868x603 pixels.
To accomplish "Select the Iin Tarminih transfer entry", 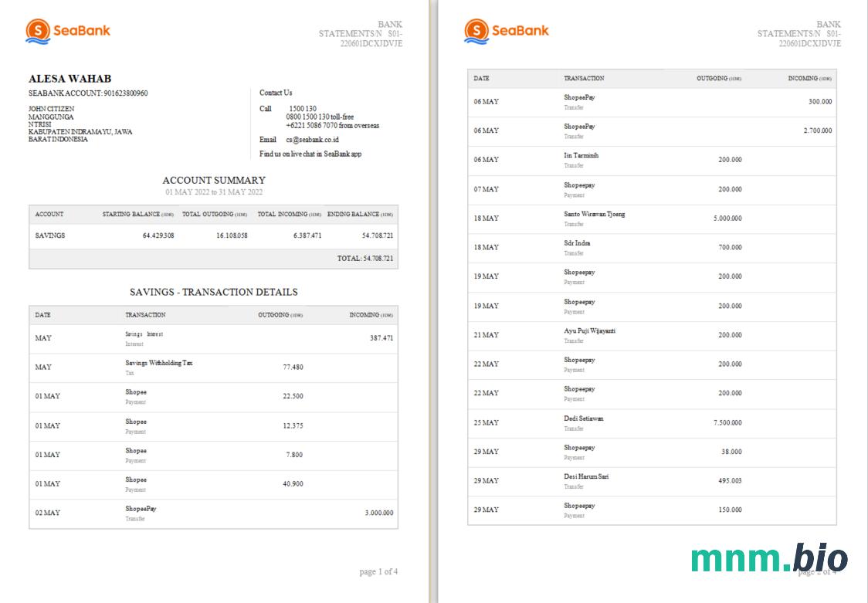I will click(x=581, y=156).
